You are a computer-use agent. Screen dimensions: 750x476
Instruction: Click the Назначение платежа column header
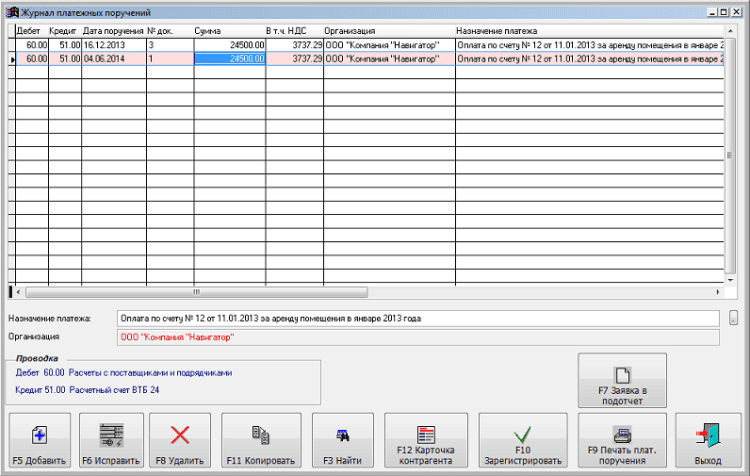(589, 31)
